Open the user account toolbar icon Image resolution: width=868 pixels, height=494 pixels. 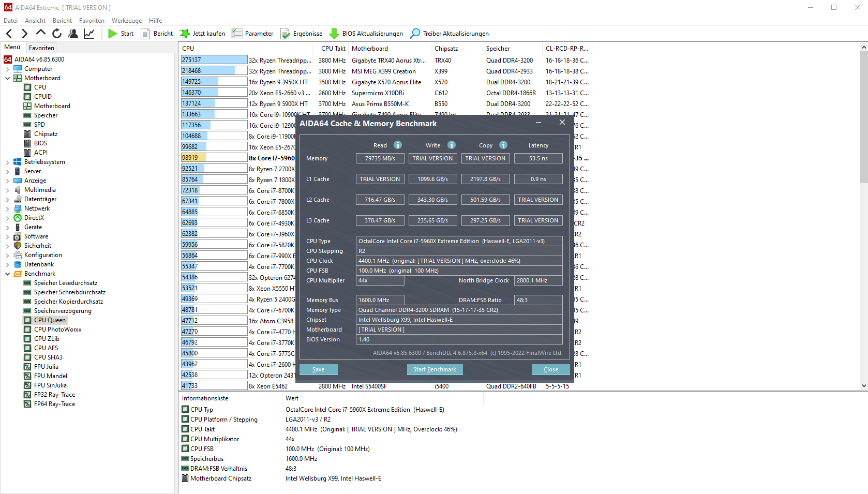pos(73,34)
